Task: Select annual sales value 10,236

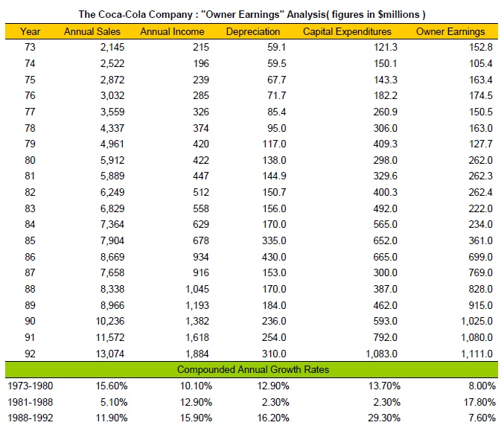Action: point(110,321)
